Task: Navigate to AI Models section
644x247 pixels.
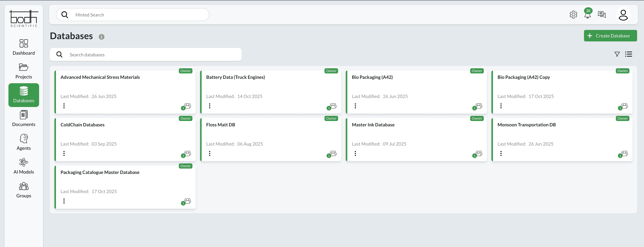Action: pos(24,166)
